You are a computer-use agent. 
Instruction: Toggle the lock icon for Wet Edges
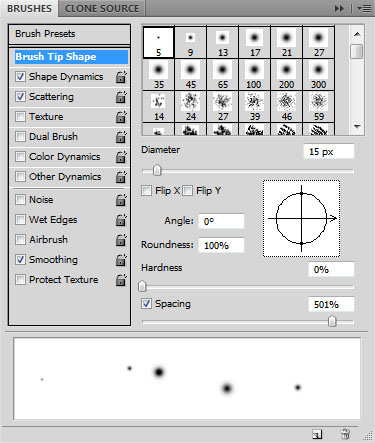(121, 220)
